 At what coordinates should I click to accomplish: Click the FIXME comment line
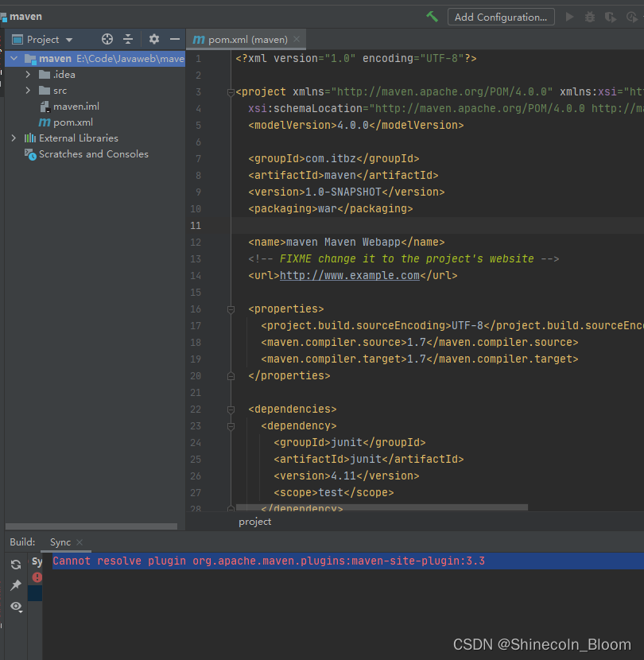coord(403,259)
